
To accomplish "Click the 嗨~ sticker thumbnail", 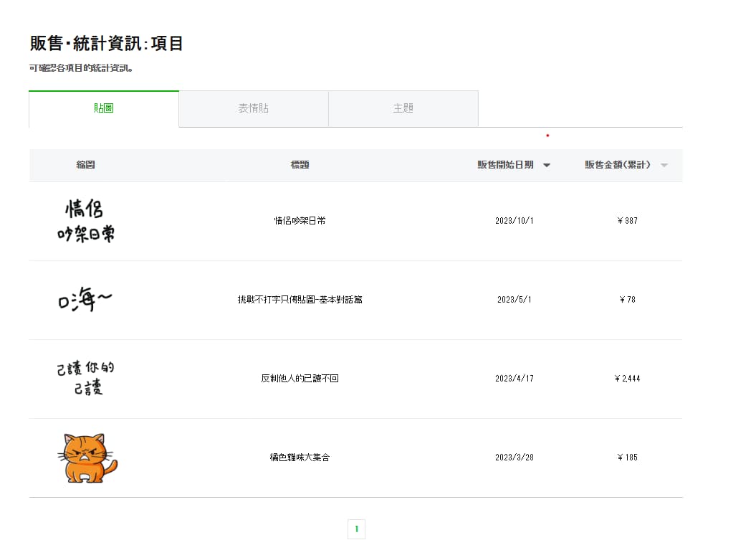I will pyautogui.click(x=85, y=300).
